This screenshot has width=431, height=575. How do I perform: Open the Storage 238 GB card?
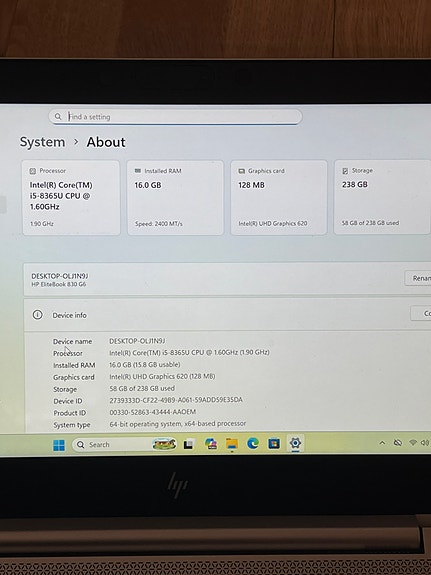pyautogui.click(x=382, y=197)
